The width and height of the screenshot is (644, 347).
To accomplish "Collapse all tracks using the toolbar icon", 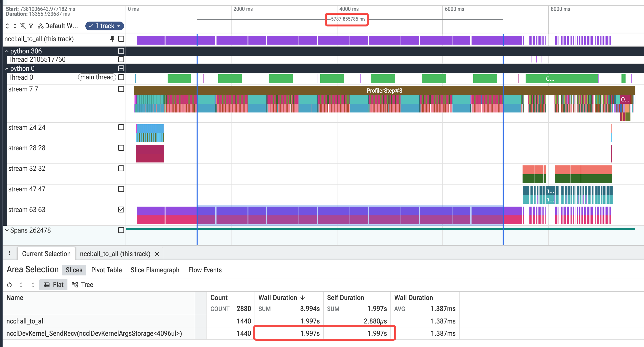I will click(x=15, y=26).
